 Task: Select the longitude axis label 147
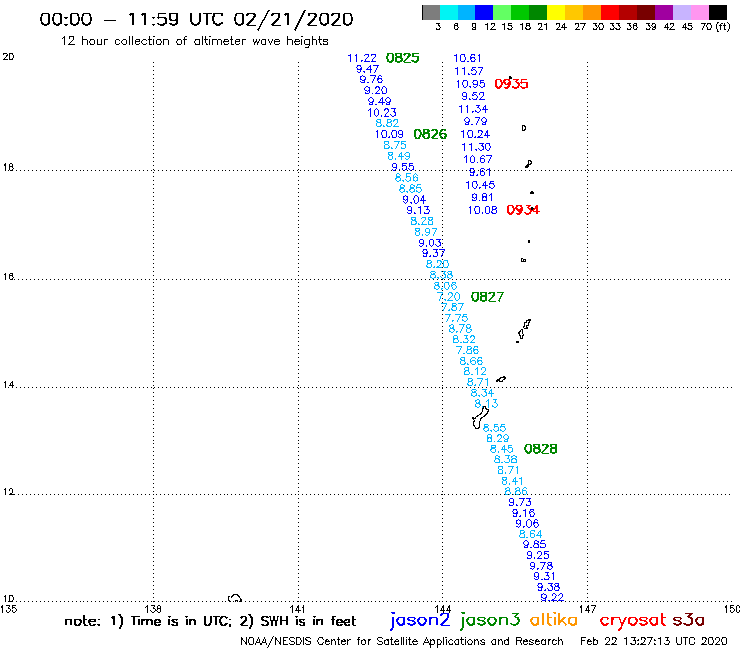click(587, 609)
